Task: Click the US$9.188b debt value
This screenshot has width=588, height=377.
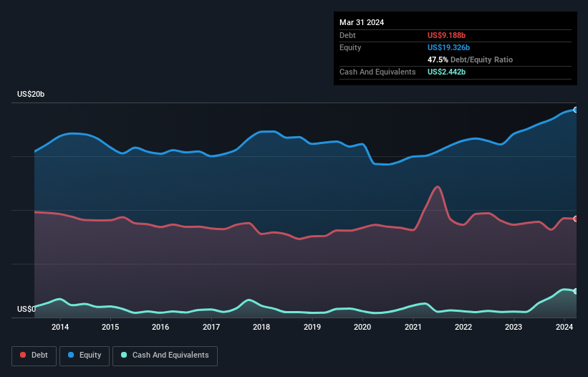Action: coord(446,35)
